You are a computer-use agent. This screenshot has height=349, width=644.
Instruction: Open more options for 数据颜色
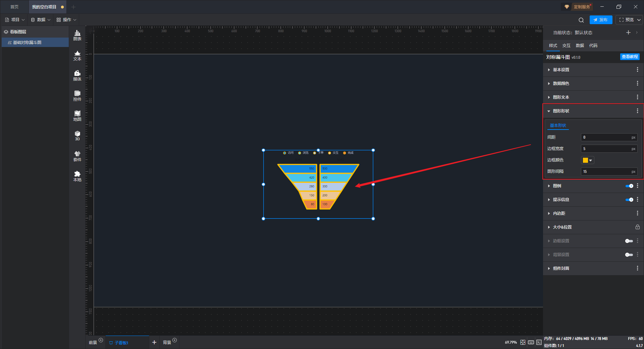(637, 83)
